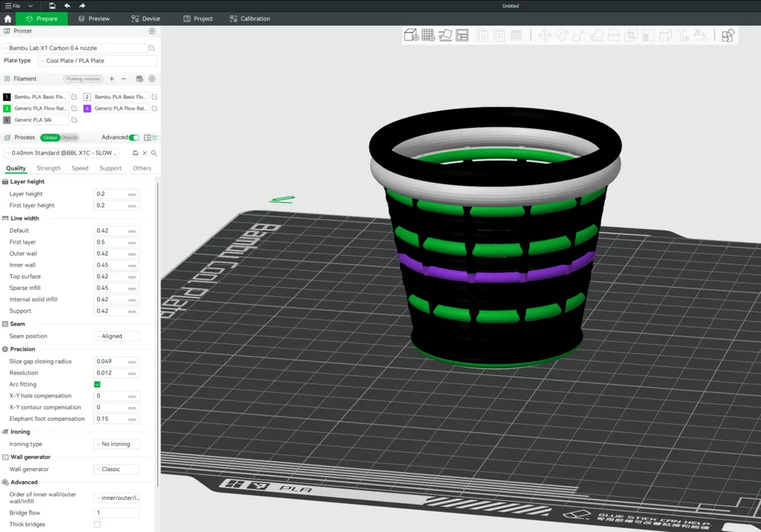The height and width of the screenshot is (532, 761).
Task: Open the Plate type dropdown
Action: tap(97, 61)
